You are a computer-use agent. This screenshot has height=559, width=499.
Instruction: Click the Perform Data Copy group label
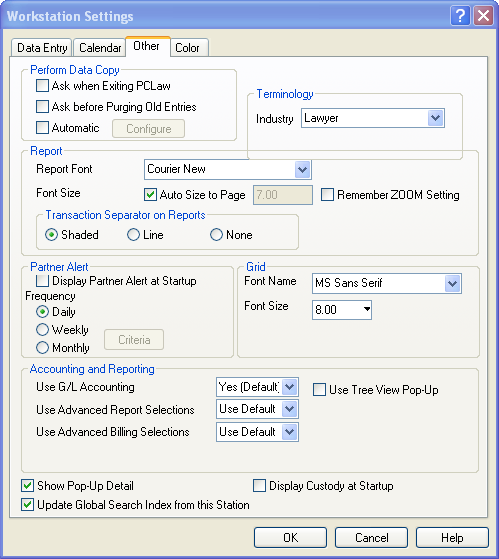point(74,70)
